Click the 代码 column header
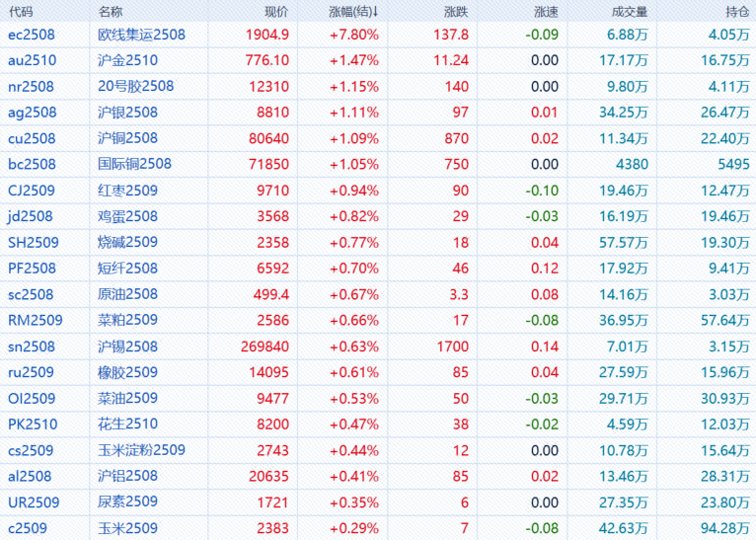 point(20,12)
